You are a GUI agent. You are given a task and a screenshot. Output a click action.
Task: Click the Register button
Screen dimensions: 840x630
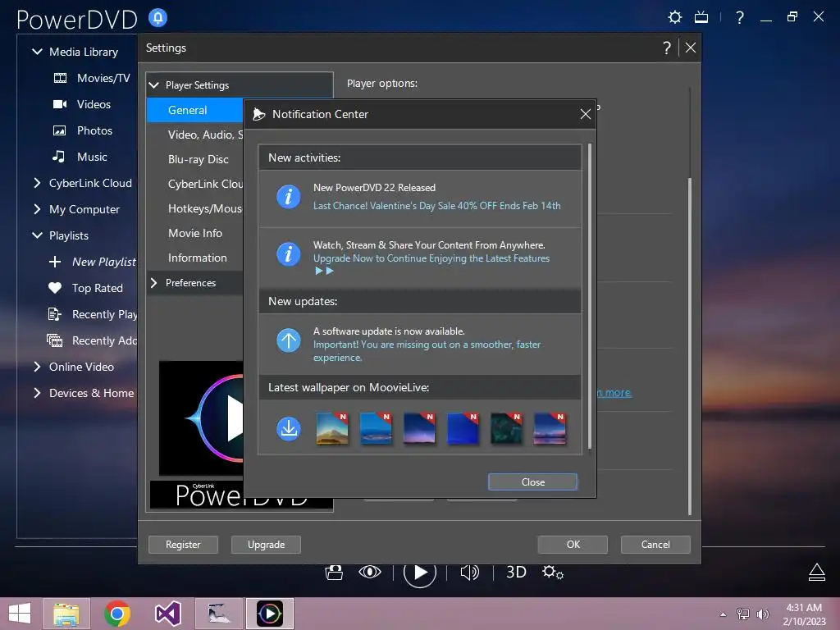(x=183, y=545)
